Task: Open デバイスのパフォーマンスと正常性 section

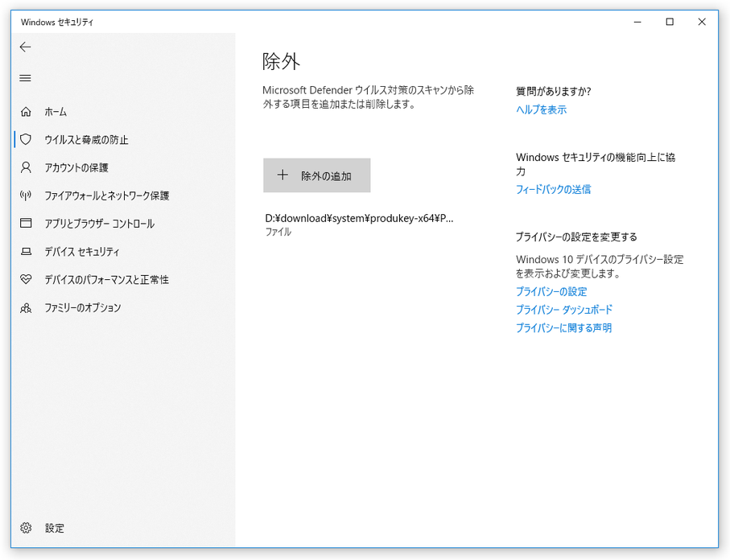Action: [x=106, y=280]
